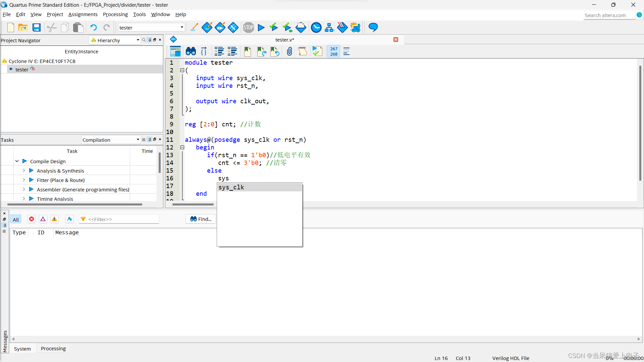This screenshot has height=362, width=644.
Task: Pin the Tasks panel
Action: [x=150, y=139]
